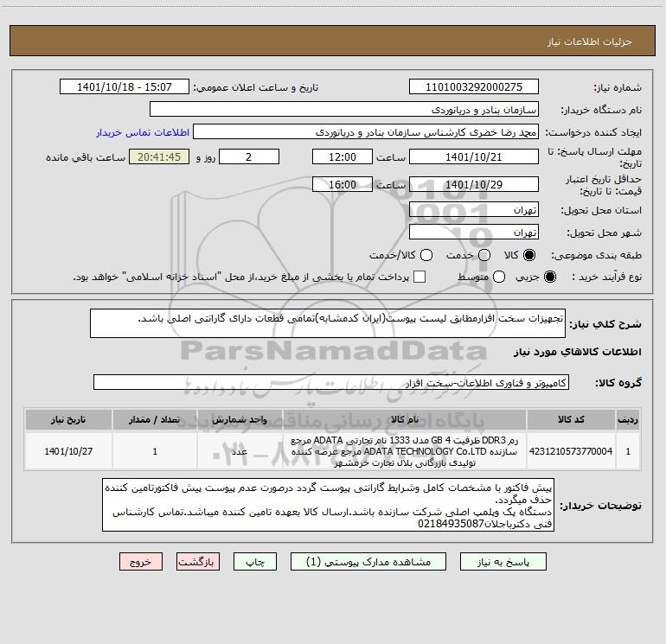Click the شرح کلی نیاز description box
This screenshot has height=644, width=666.
pyautogui.click(x=328, y=323)
